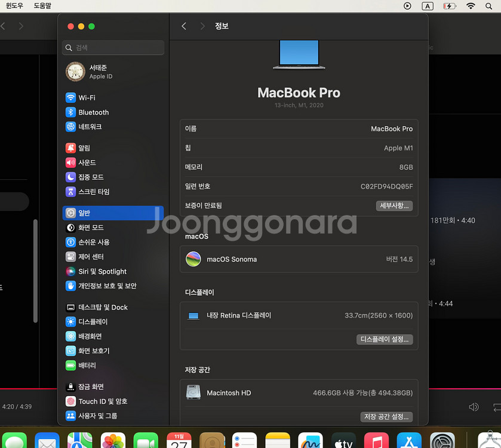The image size is (501, 448).
Task: Open Siri 및 Spotlight settings
Action: (113, 271)
